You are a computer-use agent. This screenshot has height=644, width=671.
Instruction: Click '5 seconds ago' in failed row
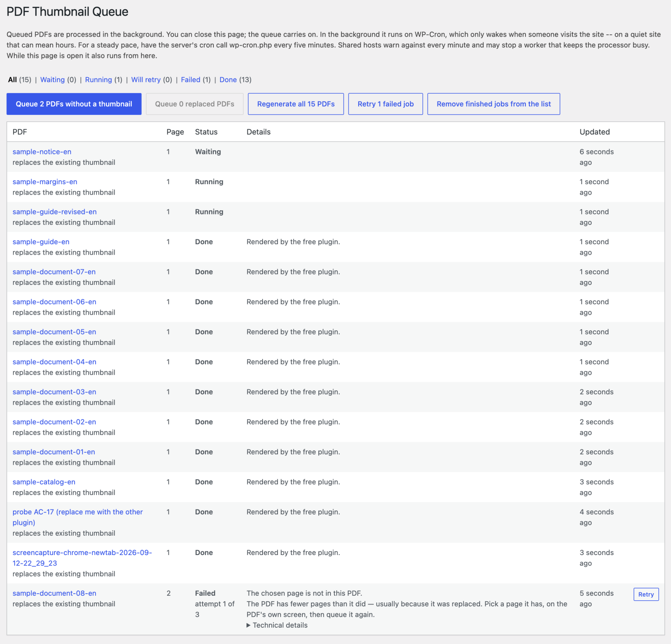click(x=597, y=599)
